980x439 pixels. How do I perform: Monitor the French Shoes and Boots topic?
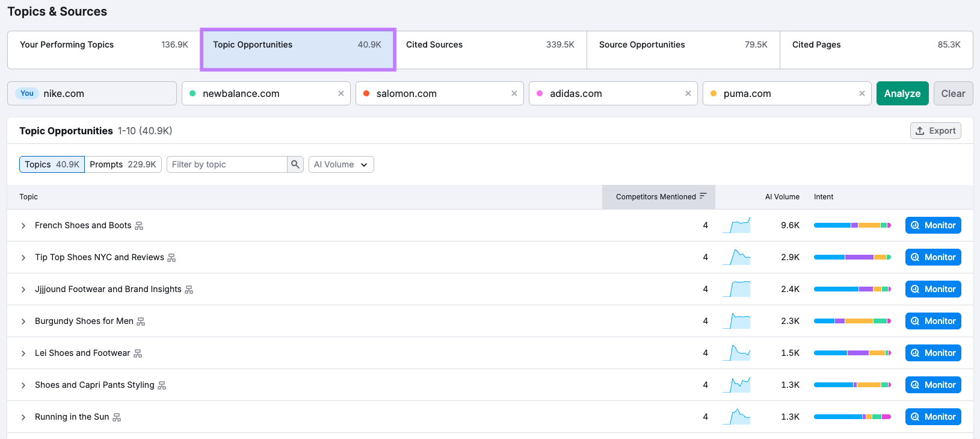click(933, 225)
